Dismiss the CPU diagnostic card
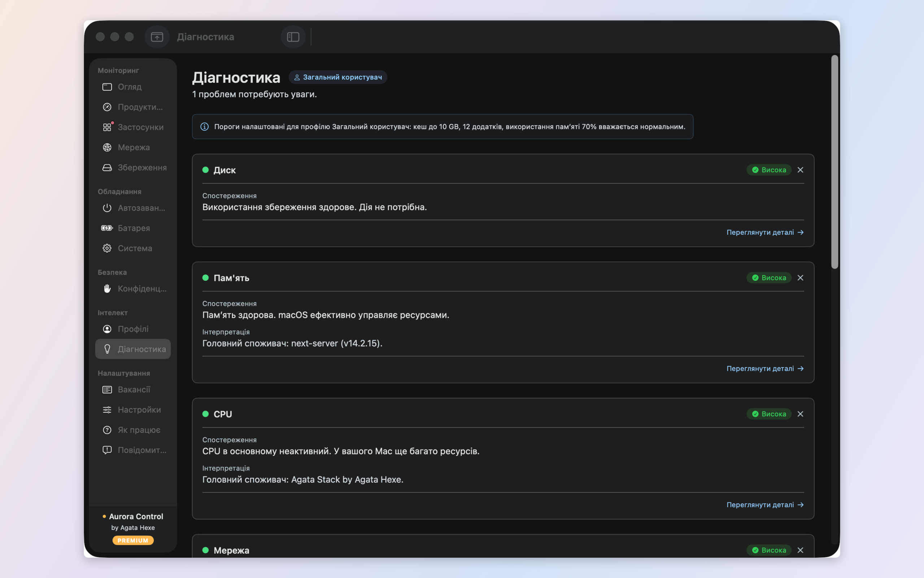This screenshot has height=578, width=924. point(800,414)
